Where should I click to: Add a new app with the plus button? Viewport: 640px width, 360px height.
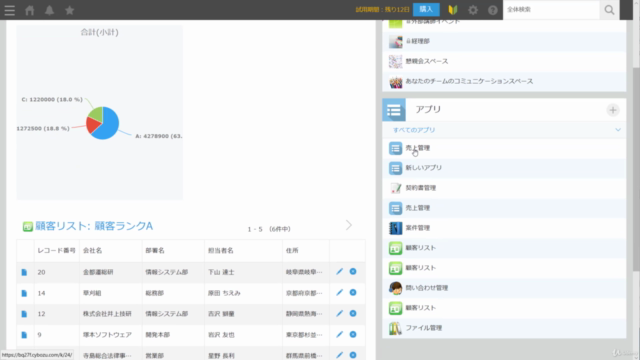[613, 110]
